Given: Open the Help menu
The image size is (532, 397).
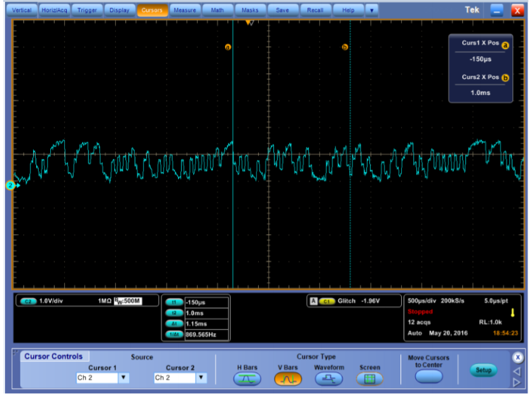Looking at the screenshot, I should (x=348, y=10).
